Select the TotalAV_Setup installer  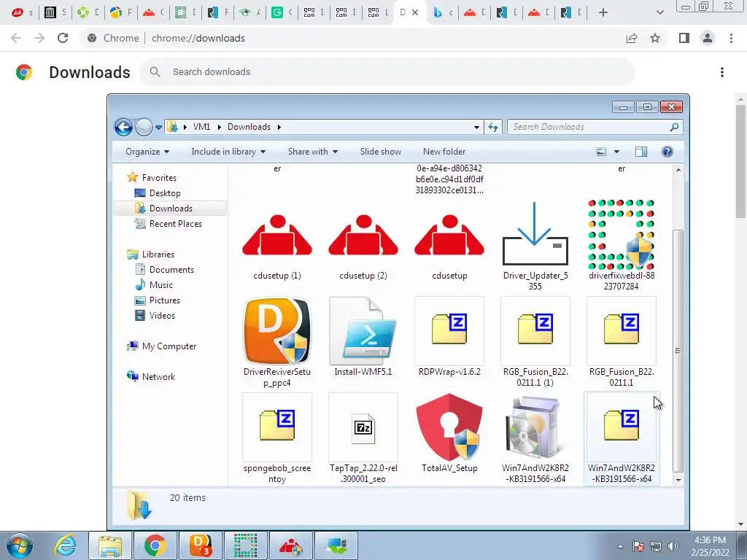click(x=449, y=427)
